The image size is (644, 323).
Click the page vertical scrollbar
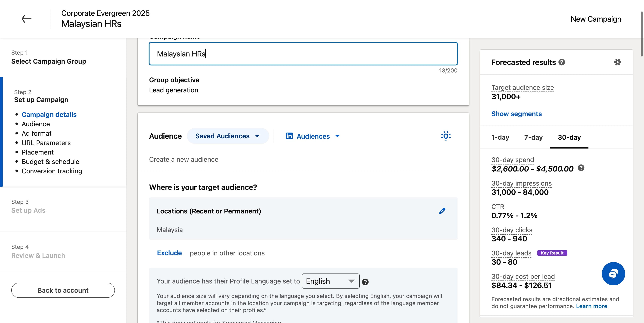coord(642,34)
